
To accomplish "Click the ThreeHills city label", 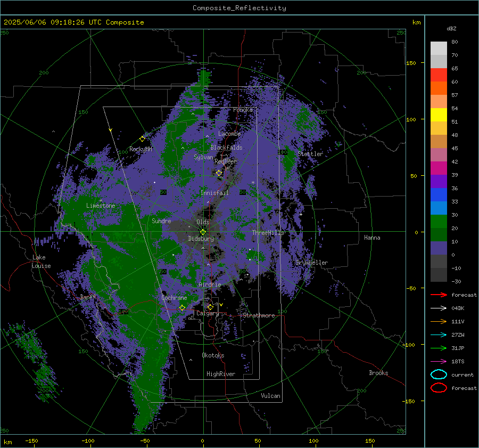I will click(268, 233).
